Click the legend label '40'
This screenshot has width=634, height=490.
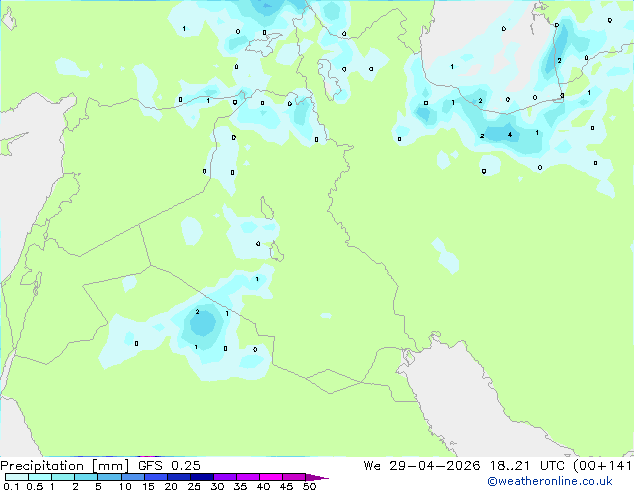[x=263, y=486]
